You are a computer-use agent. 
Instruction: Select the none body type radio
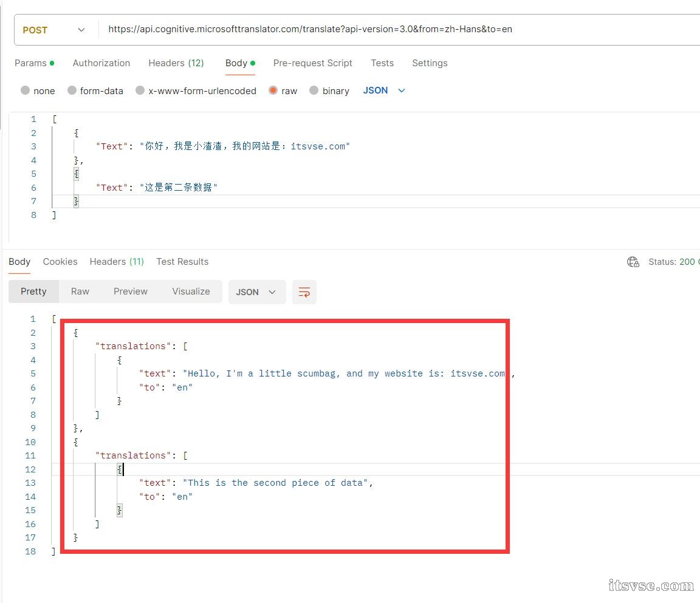coord(25,90)
